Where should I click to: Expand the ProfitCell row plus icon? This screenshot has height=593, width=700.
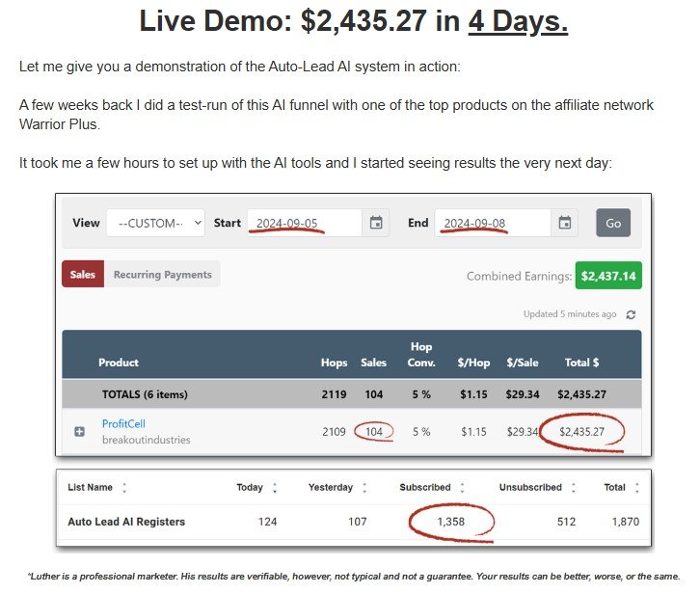[79, 432]
